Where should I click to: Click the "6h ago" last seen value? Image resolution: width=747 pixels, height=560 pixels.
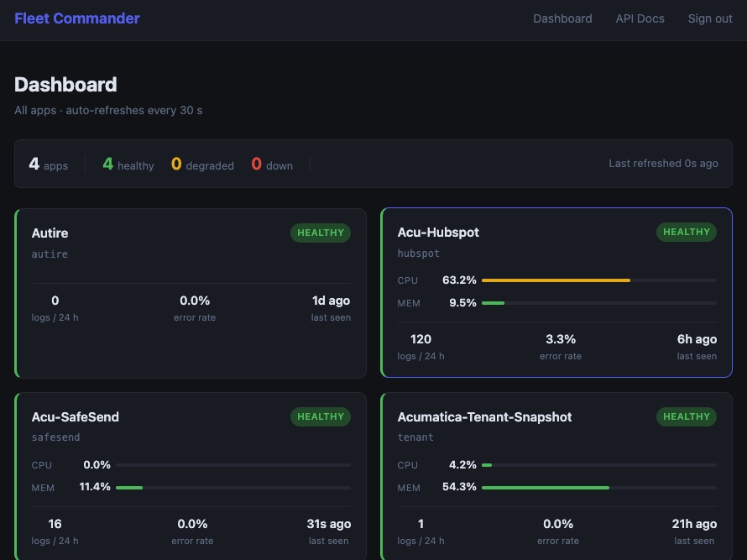(697, 339)
